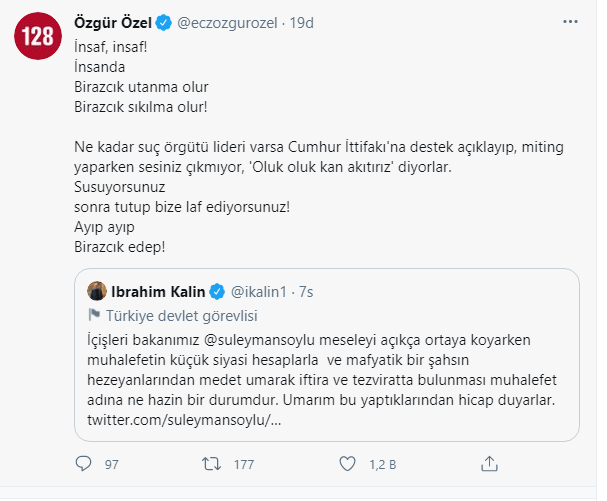View the 177 retweets count
This screenshot has height=501, width=607.
pos(241,463)
